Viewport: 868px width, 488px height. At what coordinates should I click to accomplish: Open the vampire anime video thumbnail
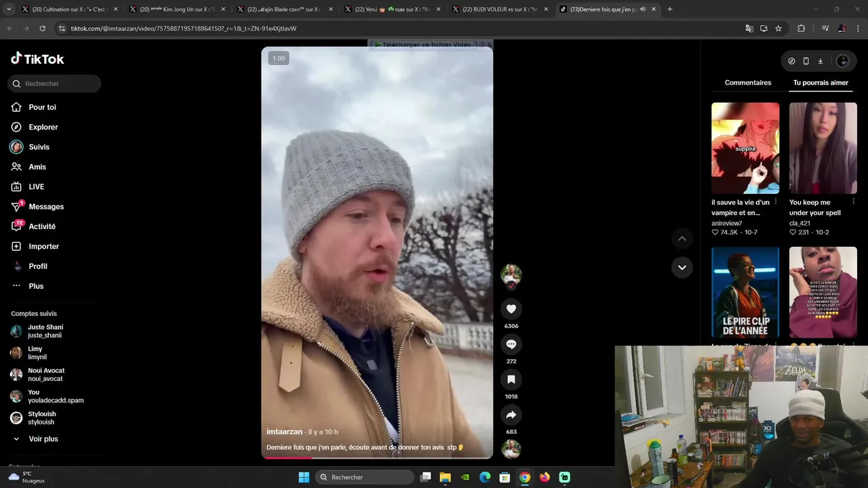click(745, 148)
